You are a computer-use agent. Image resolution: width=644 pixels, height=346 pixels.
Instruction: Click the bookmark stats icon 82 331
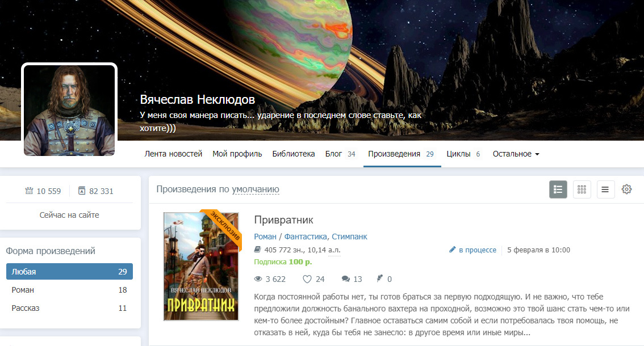(82, 191)
